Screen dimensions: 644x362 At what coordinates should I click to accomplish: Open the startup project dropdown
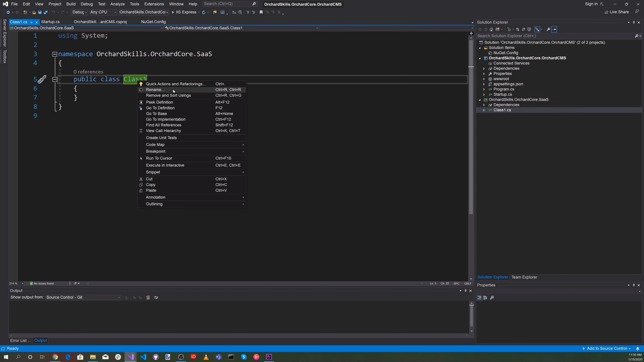tap(144, 12)
